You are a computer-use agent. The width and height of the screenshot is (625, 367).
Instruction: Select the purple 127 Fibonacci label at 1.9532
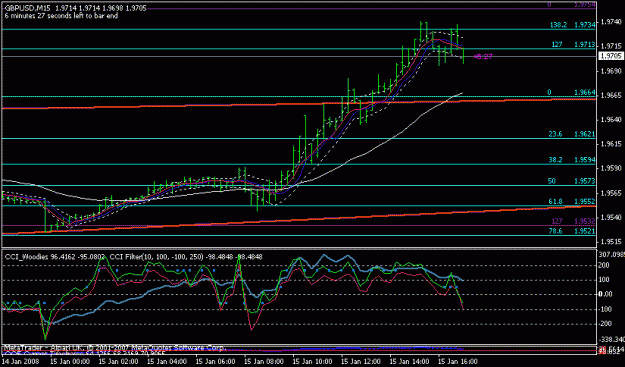574,221
